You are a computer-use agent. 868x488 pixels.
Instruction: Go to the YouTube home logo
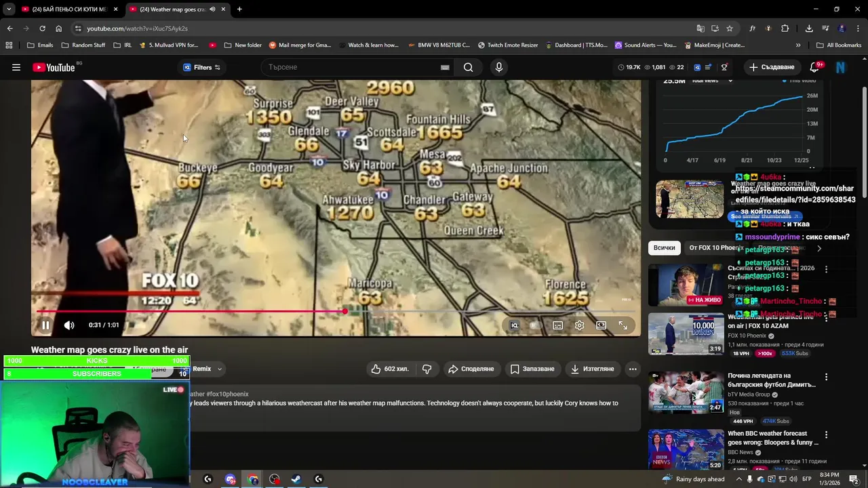54,67
